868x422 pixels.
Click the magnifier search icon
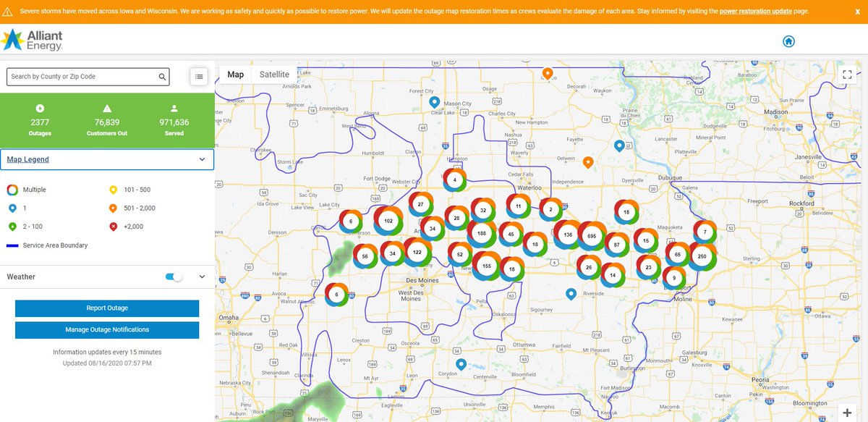[162, 77]
